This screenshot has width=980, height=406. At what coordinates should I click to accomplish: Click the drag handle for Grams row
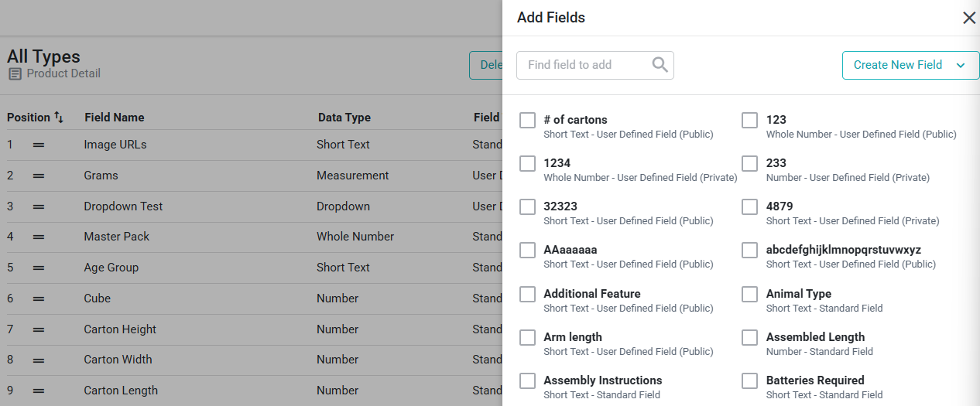[39, 176]
